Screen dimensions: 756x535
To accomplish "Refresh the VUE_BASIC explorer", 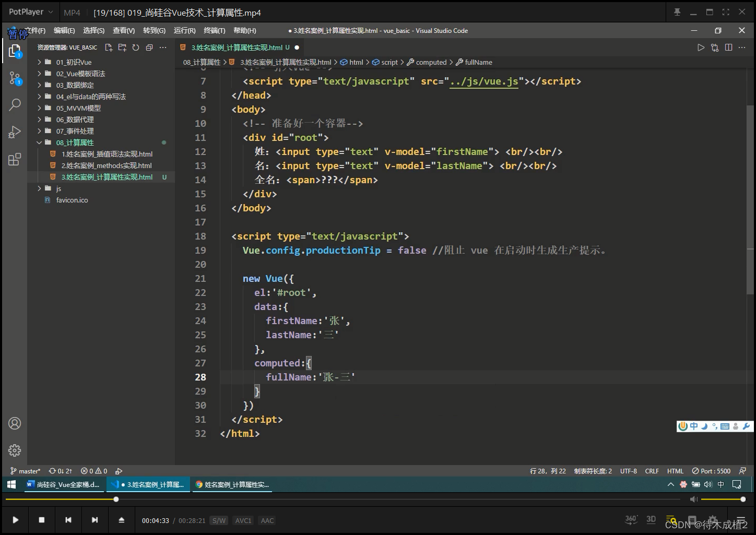I will pyautogui.click(x=136, y=47).
